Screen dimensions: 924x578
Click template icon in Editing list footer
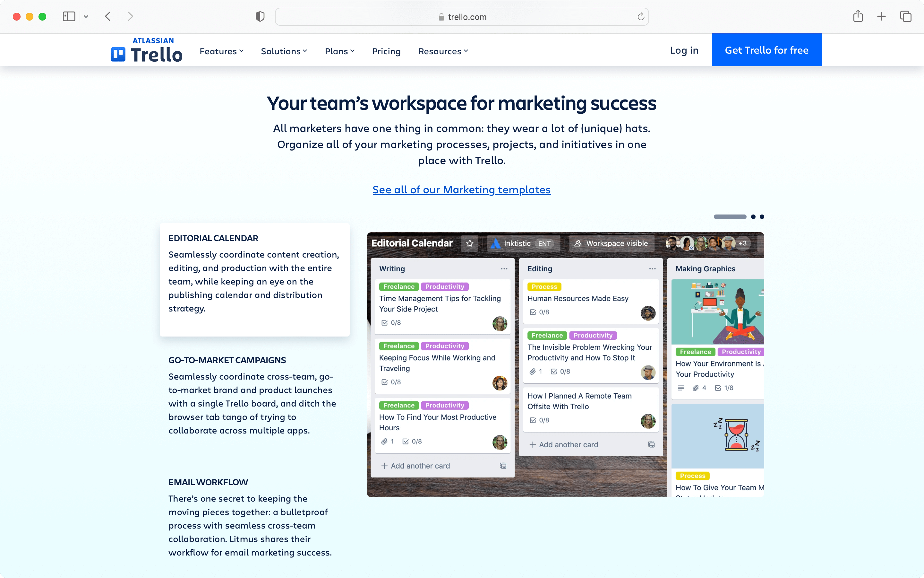651,445
